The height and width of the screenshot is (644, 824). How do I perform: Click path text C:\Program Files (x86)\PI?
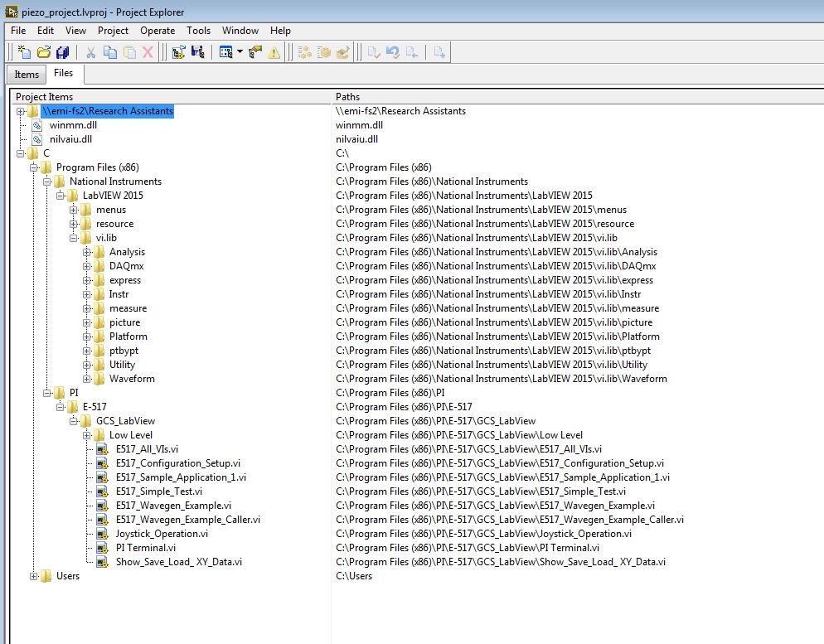click(x=390, y=393)
